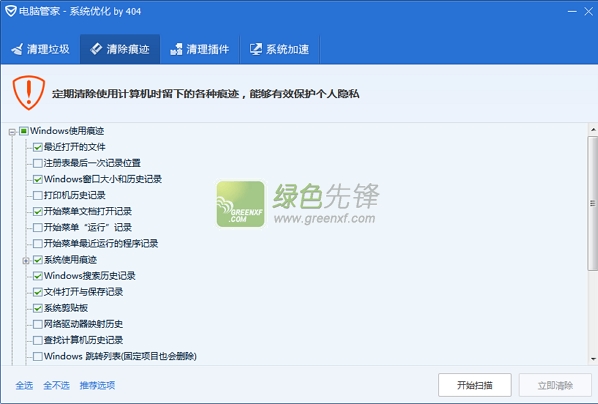This screenshot has height=404, width=598.
Task: Switch to the 系统加速 tab
Action: tap(280, 49)
